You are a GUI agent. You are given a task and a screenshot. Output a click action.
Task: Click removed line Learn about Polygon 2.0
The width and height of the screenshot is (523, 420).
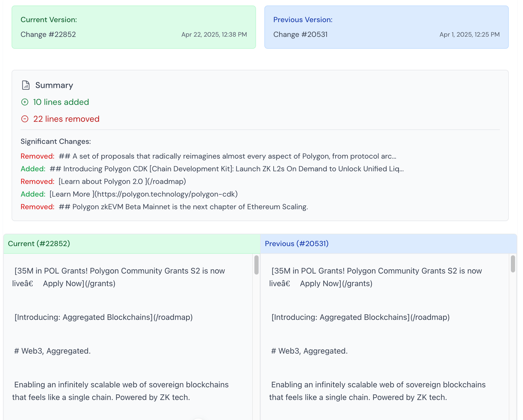103,181
